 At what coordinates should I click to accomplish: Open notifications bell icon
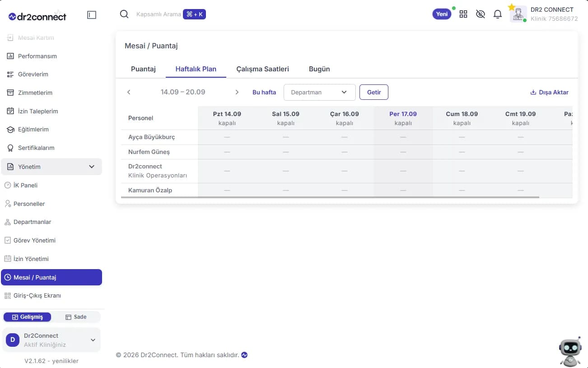pyautogui.click(x=498, y=14)
